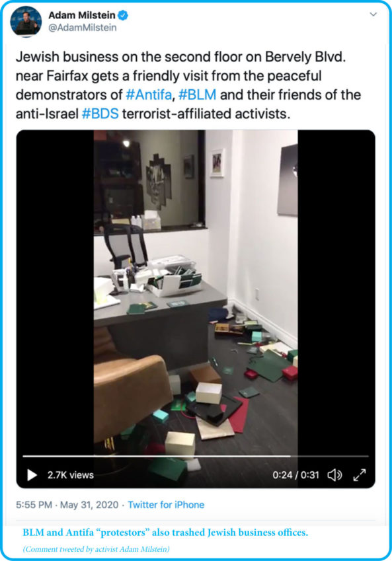The image size is (392, 561).
Task: Open the tweet options chevron menu
Action: pyautogui.click(x=373, y=15)
